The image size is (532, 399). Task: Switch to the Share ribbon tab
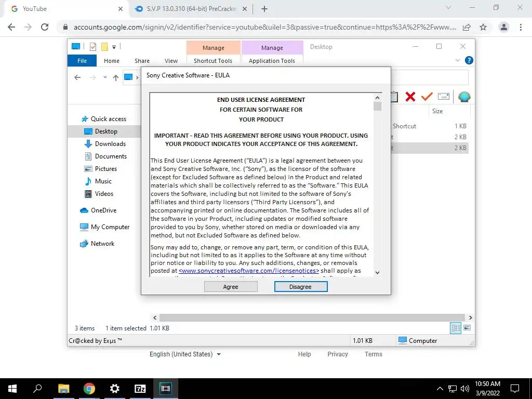(x=142, y=61)
